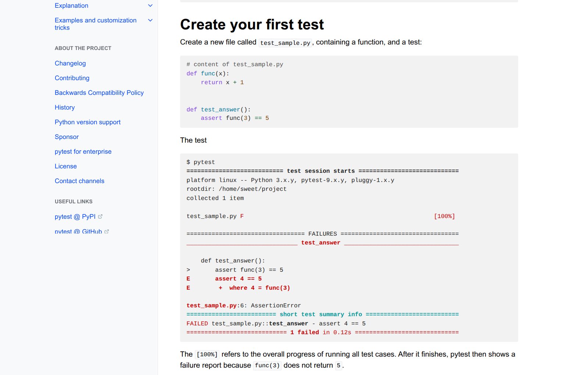Click the 'collected 1 item' output line
This screenshot has width=588, height=375.
pos(215,198)
